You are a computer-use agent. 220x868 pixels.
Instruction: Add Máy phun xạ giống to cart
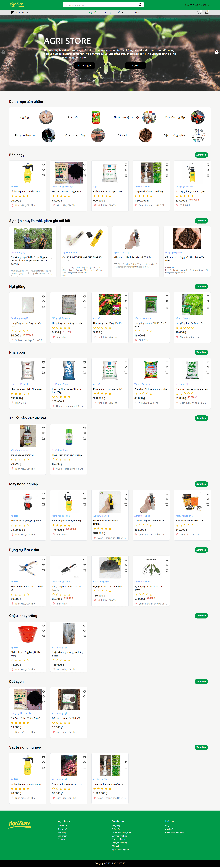(43, 504)
